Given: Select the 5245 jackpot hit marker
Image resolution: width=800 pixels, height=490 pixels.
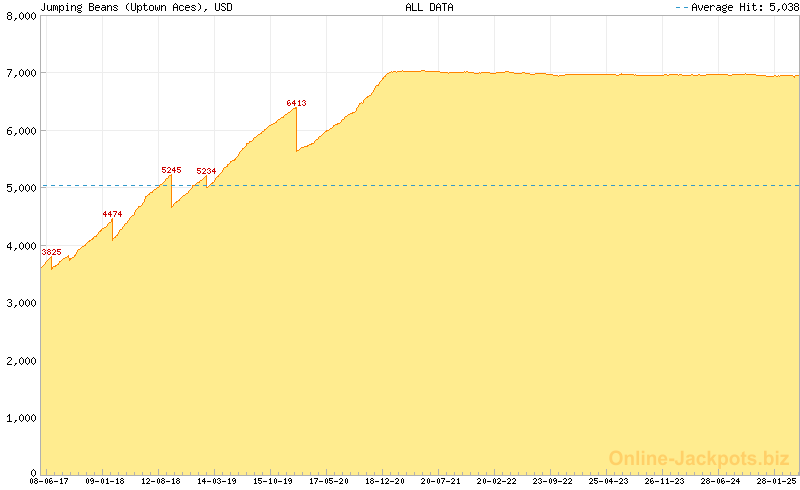Looking at the screenshot, I should pos(171,170).
